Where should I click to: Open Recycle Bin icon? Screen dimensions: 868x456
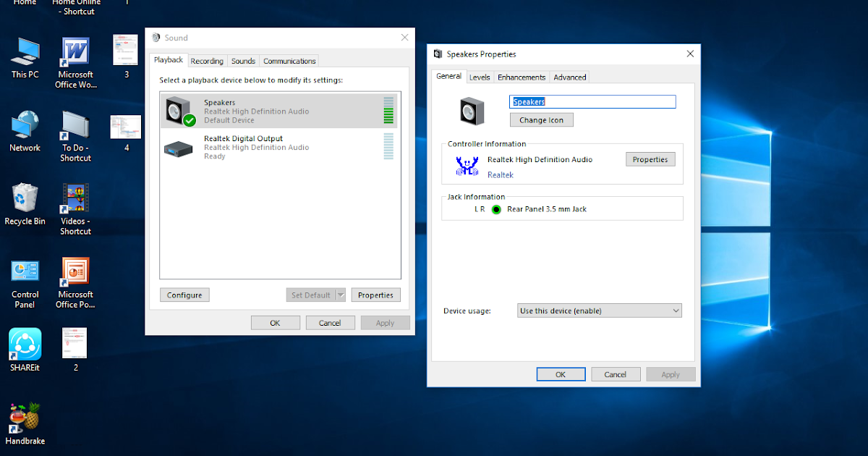click(25, 198)
